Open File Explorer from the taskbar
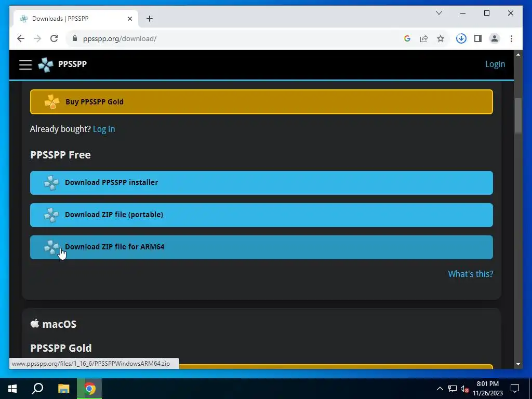Viewport: 532px width, 399px height. pyautogui.click(x=64, y=389)
